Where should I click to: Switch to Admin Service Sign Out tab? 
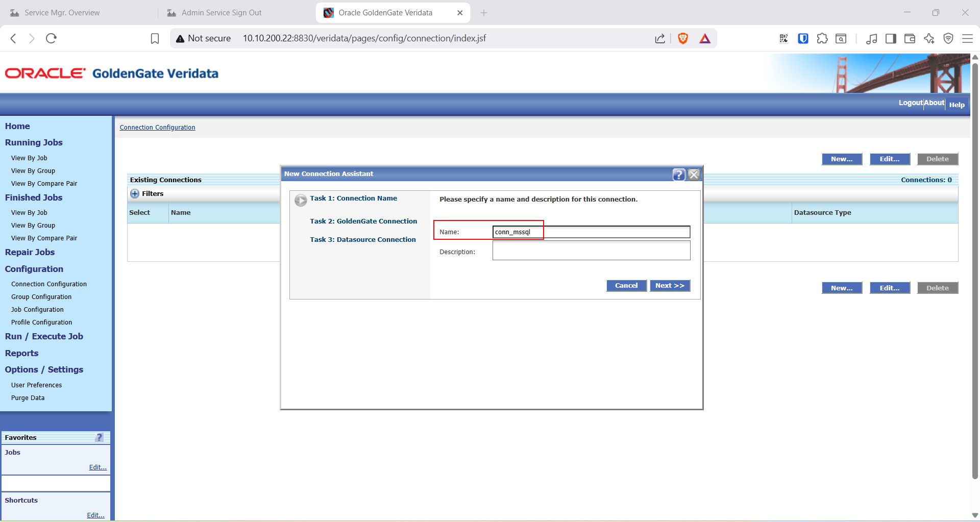pos(222,13)
